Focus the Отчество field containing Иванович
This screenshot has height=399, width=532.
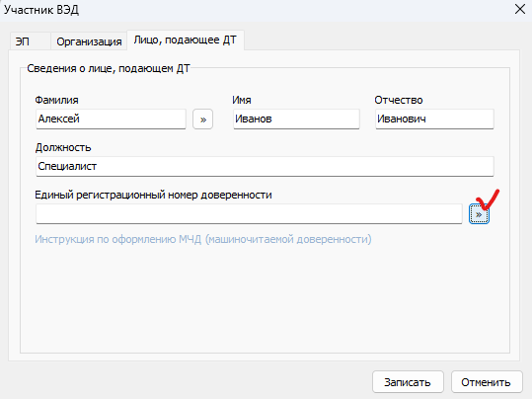pyautogui.click(x=434, y=119)
